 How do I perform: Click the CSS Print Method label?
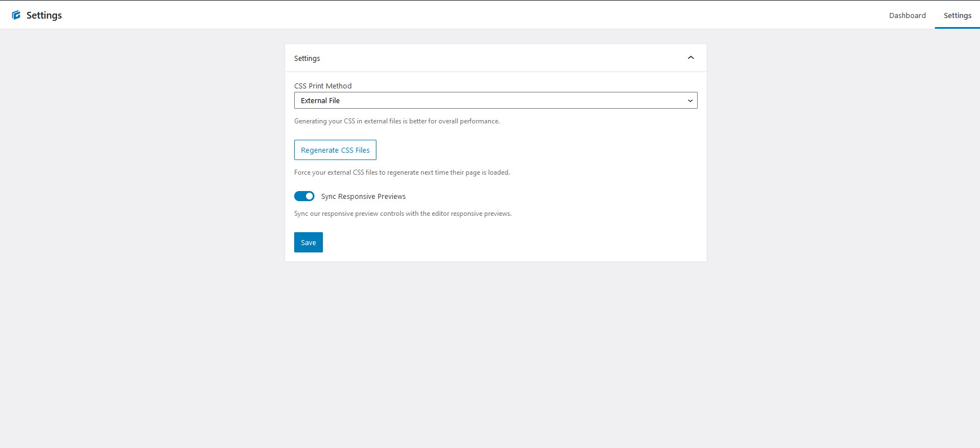coord(323,86)
